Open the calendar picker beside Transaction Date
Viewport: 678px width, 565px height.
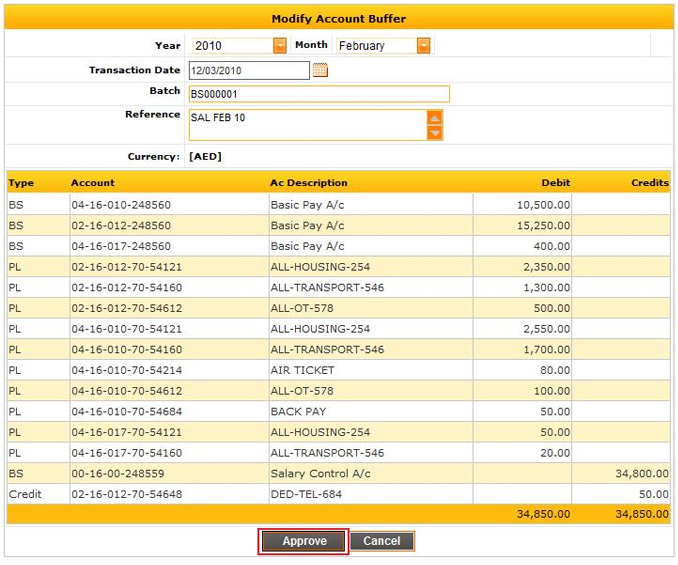[x=320, y=70]
